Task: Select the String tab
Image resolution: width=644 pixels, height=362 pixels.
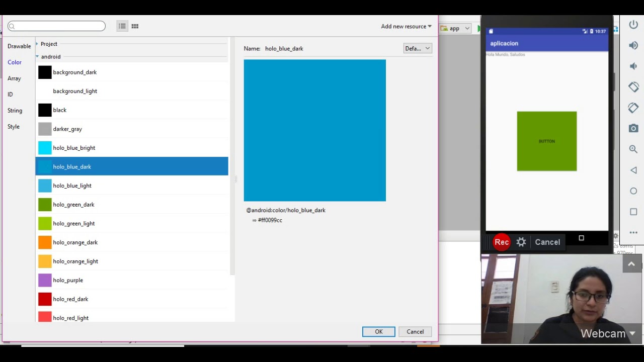Action: pos(15,111)
